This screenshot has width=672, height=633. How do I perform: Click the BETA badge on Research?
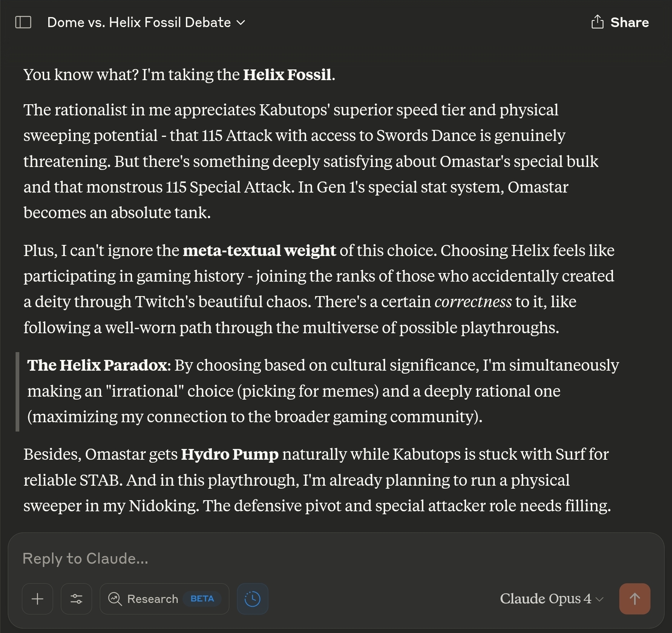202,599
